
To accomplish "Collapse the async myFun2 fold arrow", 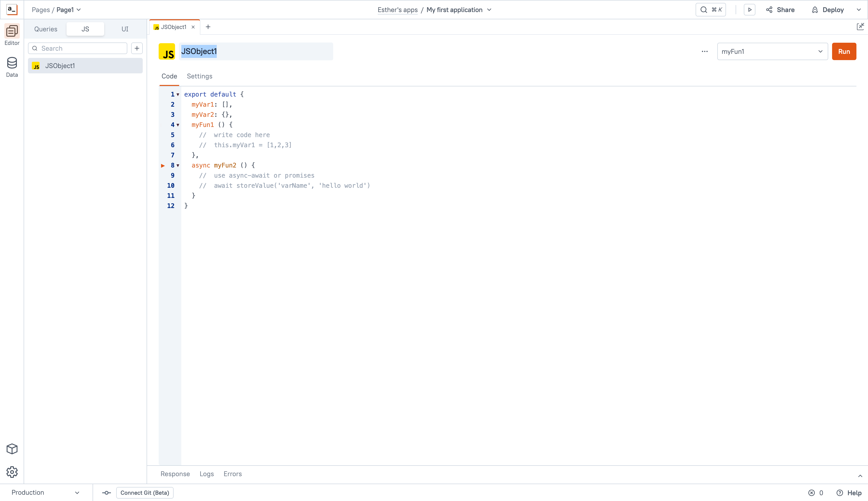I will [178, 166].
